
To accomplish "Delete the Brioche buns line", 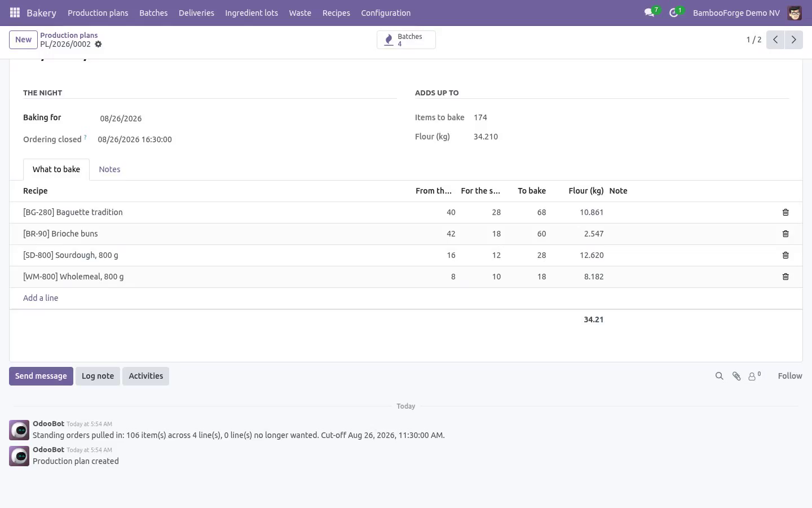I will tap(785, 234).
